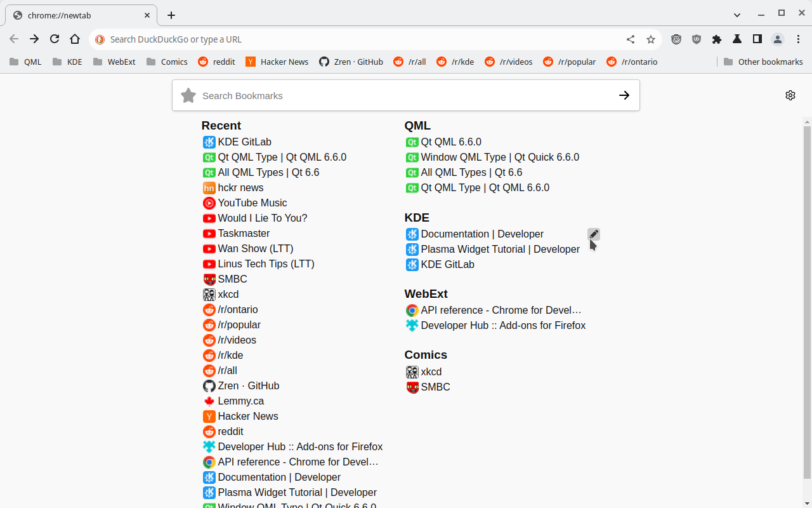Expand the tab search chevron

click(x=737, y=14)
